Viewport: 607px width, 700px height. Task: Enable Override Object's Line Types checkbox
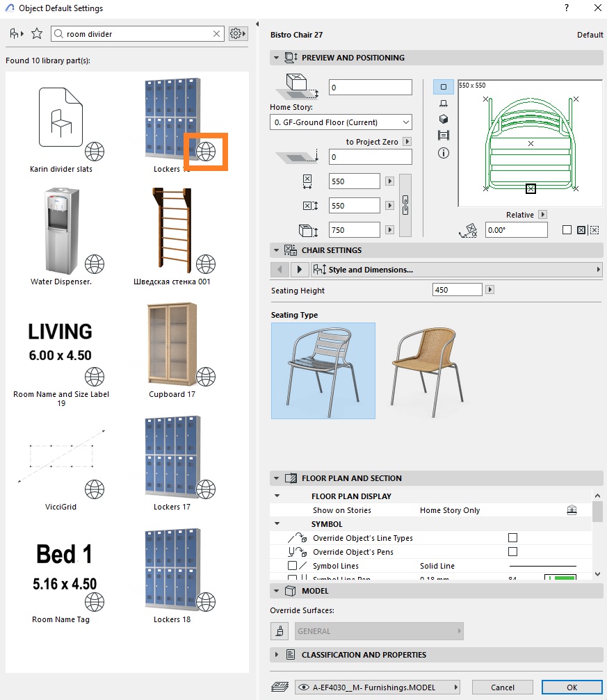point(512,538)
